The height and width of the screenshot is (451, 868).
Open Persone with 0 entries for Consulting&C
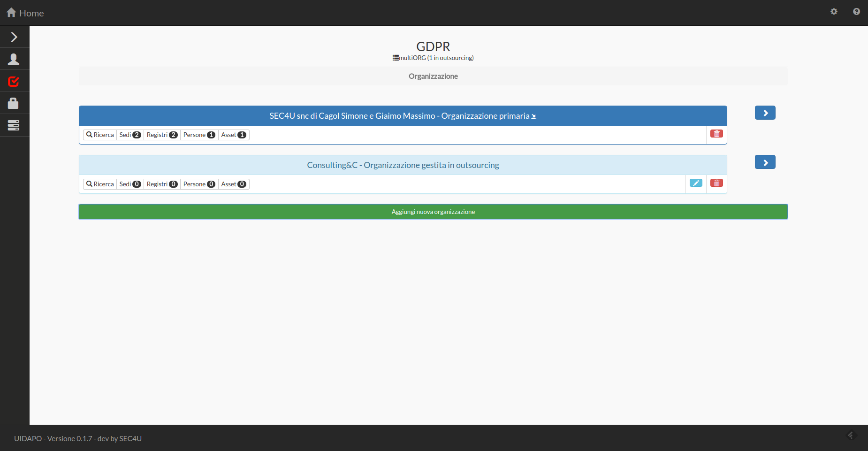tap(199, 184)
